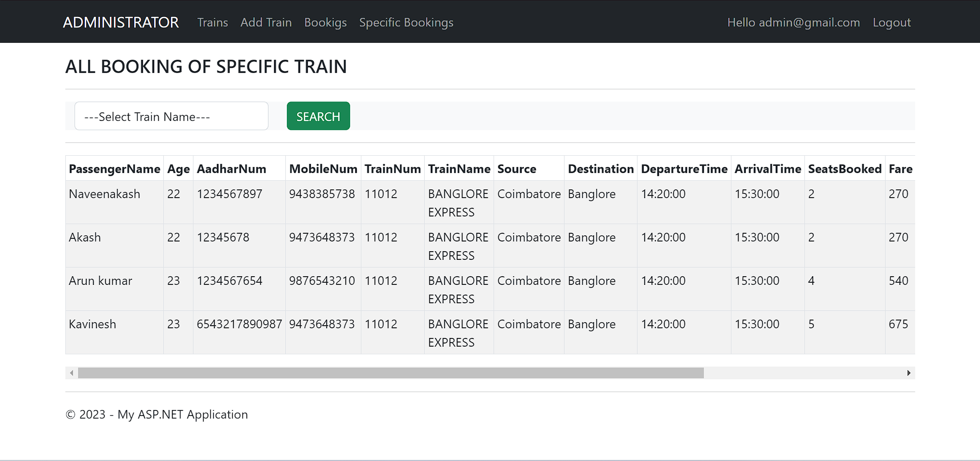Log out via the Logout link
This screenshot has height=461, width=980.
pyautogui.click(x=891, y=22)
